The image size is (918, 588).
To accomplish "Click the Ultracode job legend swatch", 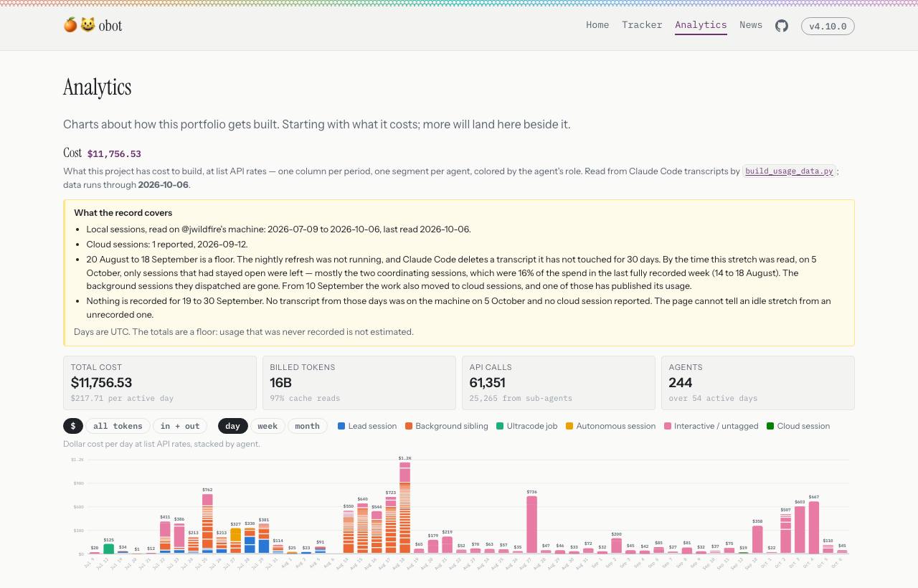I will pyautogui.click(x=500, y=426).
